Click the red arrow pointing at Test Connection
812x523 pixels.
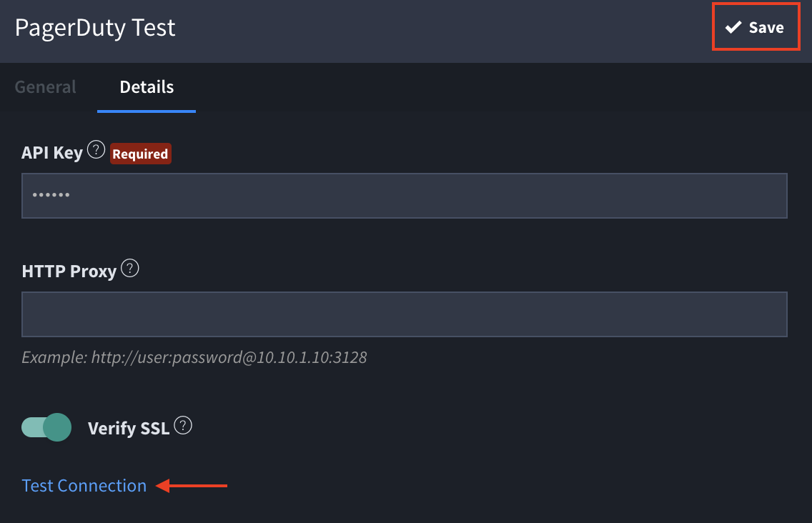[192, 486]
